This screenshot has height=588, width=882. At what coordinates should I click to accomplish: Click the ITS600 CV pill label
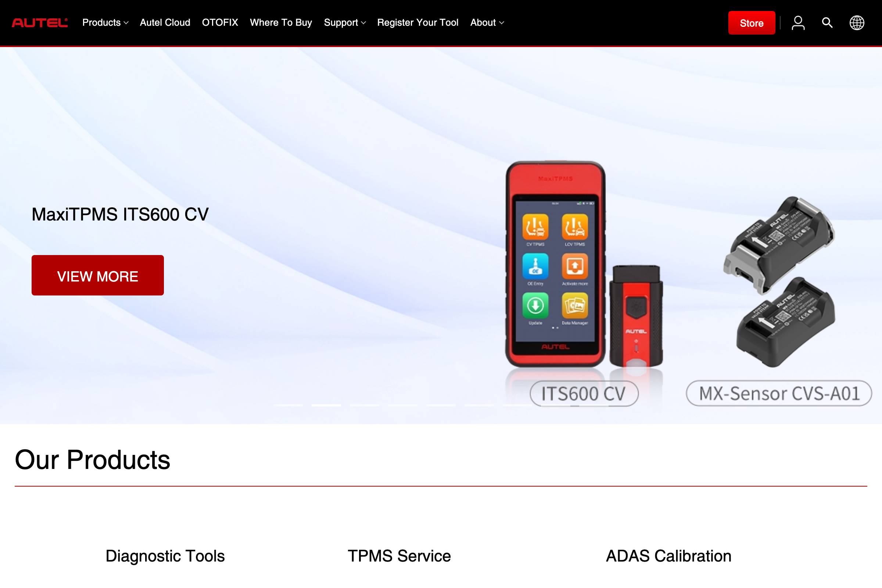[584, 394]
